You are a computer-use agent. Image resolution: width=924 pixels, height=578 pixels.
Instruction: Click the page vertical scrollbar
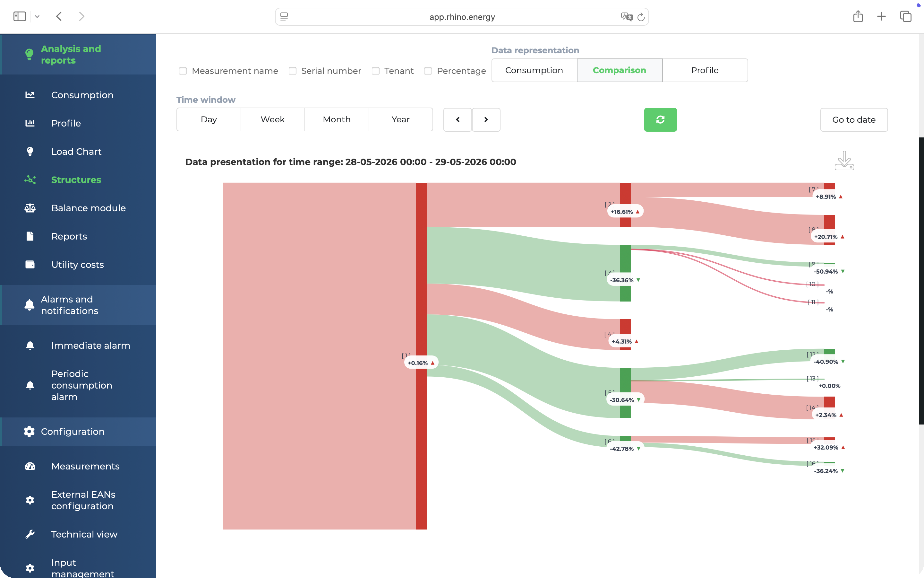[x=921, y=281]
